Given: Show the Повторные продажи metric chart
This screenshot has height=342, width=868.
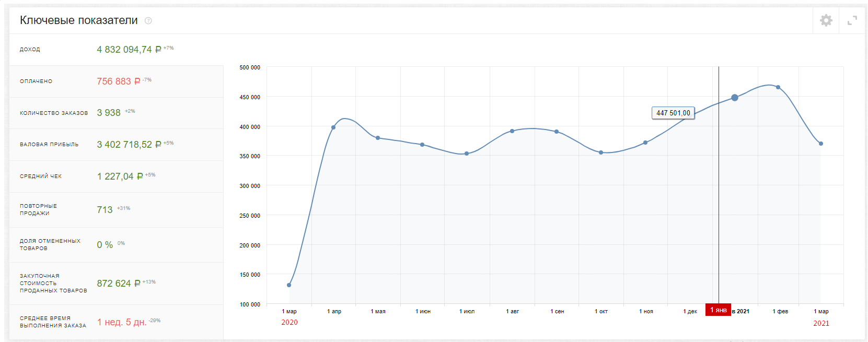Looking at the screenshot, I should click(x=116, y=209).
